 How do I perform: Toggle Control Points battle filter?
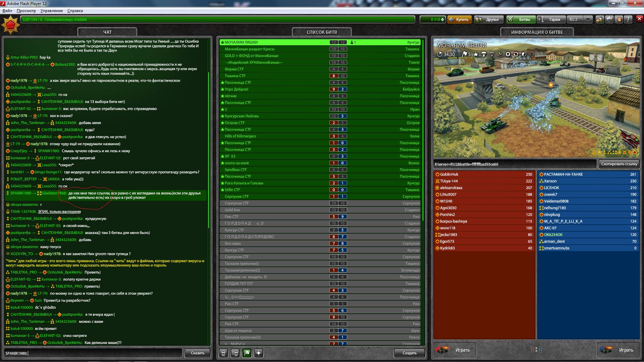[258, 353]
